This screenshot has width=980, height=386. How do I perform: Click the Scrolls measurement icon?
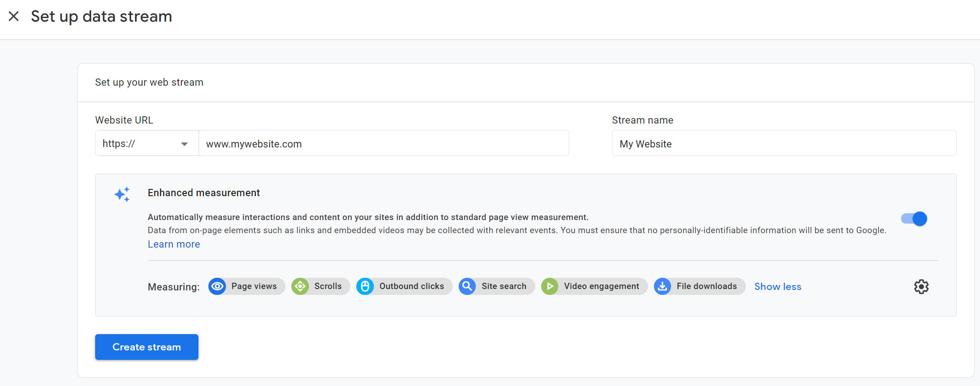[300, 286]
